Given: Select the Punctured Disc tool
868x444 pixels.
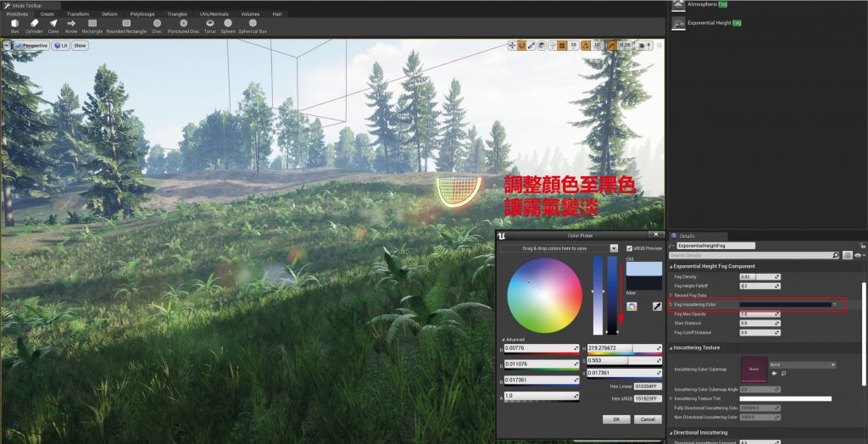Looking at the screenshot, I should [183, 26].
